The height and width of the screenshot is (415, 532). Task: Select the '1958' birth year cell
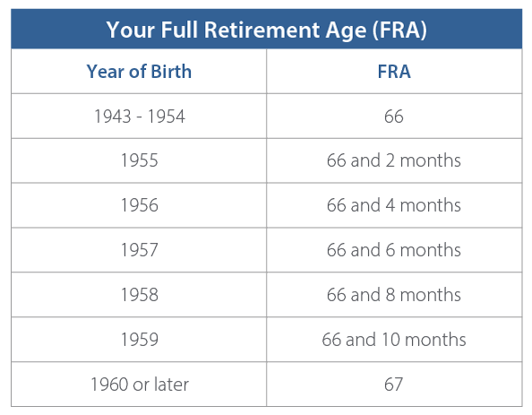(140, 294)
